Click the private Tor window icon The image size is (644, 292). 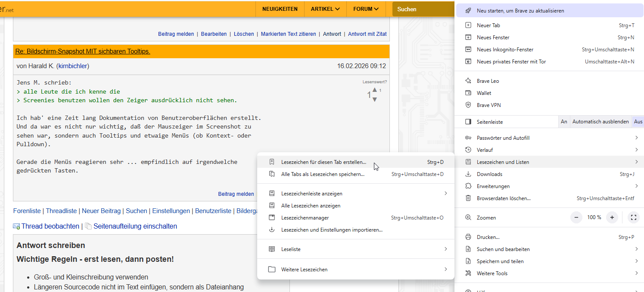click(x=468, y=62)
